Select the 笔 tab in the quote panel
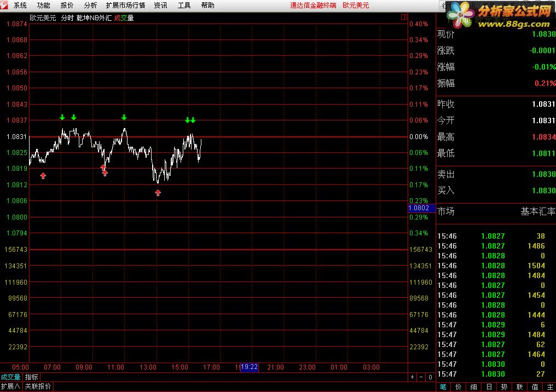The width and height of the screenshot is (556, 392). pyautogui.click(x=443, y=387)
